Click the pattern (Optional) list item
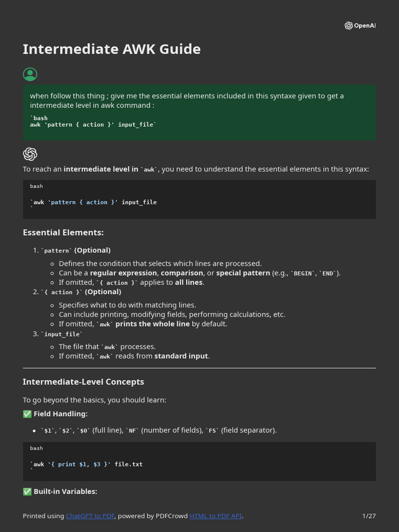399x532 pixels. (x=76, y=250)
